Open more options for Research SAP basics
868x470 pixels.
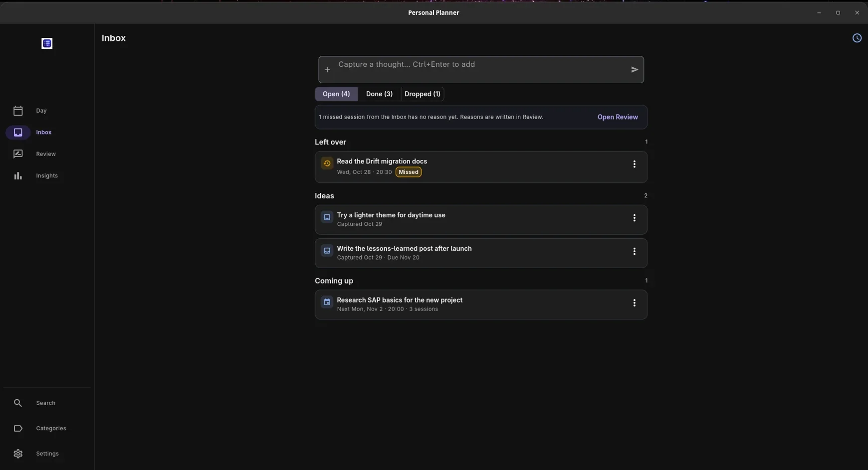(x=634, y=303)
